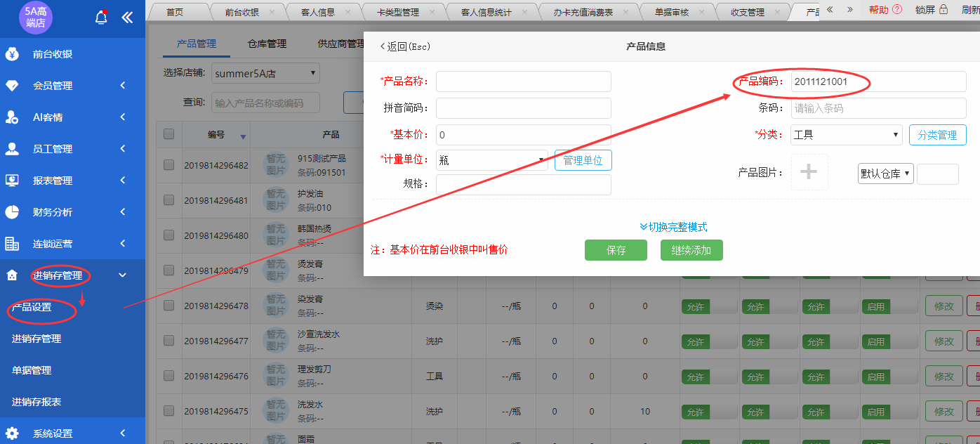
Task: Close the 卡类型管理 tab with its X
Action: [432, 12]
